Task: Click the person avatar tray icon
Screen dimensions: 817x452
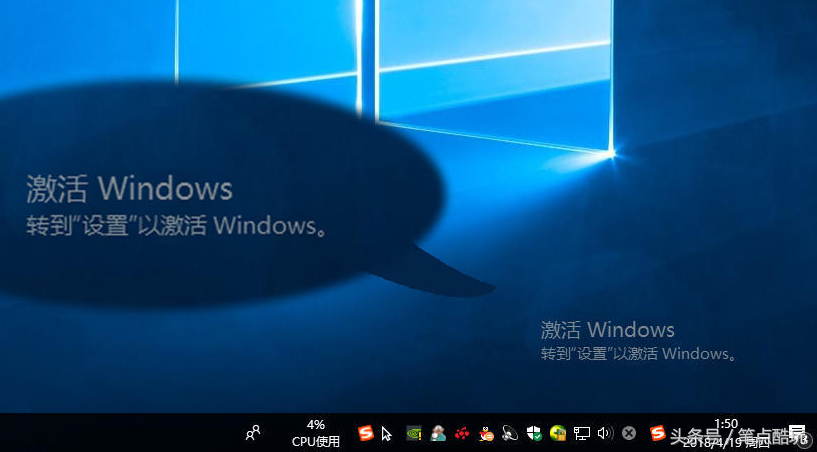Action: [438, 433]
